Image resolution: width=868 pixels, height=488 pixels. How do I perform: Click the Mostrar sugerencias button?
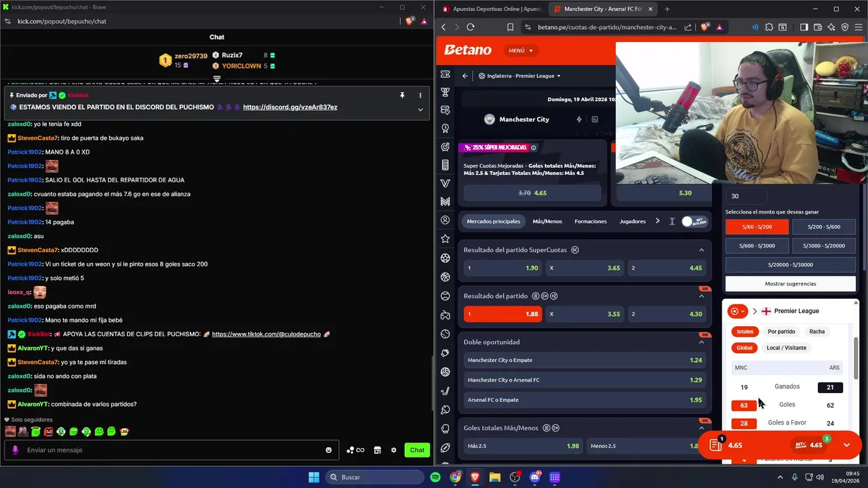(x=790, y=284)
